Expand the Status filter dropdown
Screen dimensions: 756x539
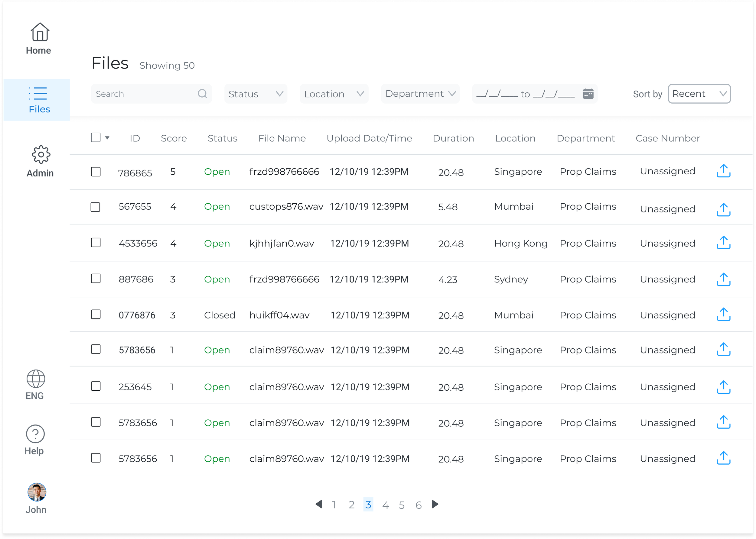click(x=256, y=94)
